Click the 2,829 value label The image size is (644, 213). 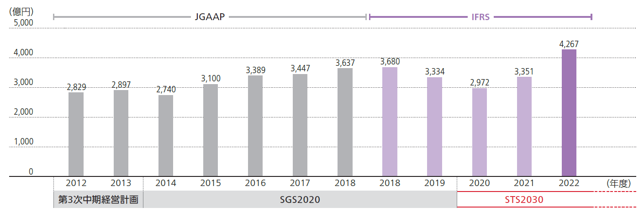(76, 87)
